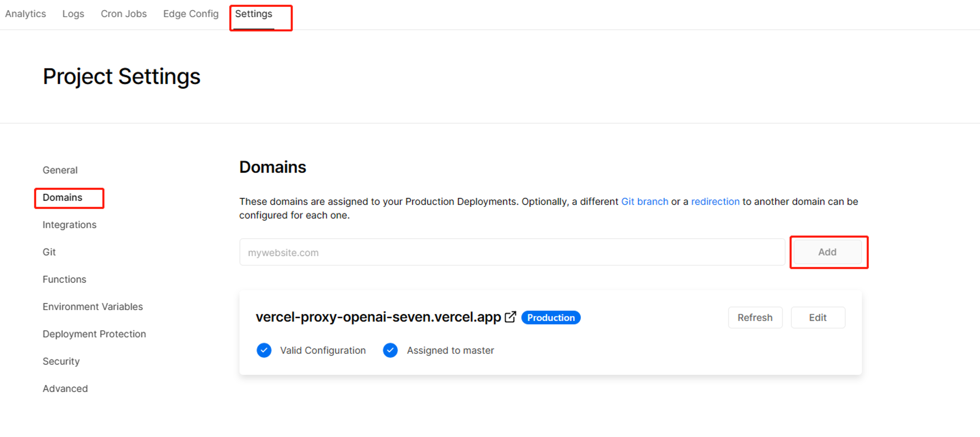Click the Valid Configuration check icon
This screenshot has width=980, height=437.
[x=264, y=350]
